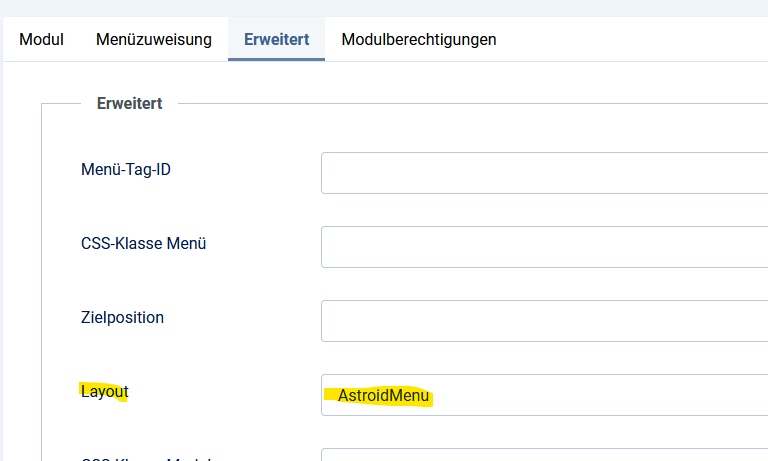The height and width of the screenshot is (461, 768).
Task: Click the Erweitert fieldset legend
Action: [x=129, y=102]
